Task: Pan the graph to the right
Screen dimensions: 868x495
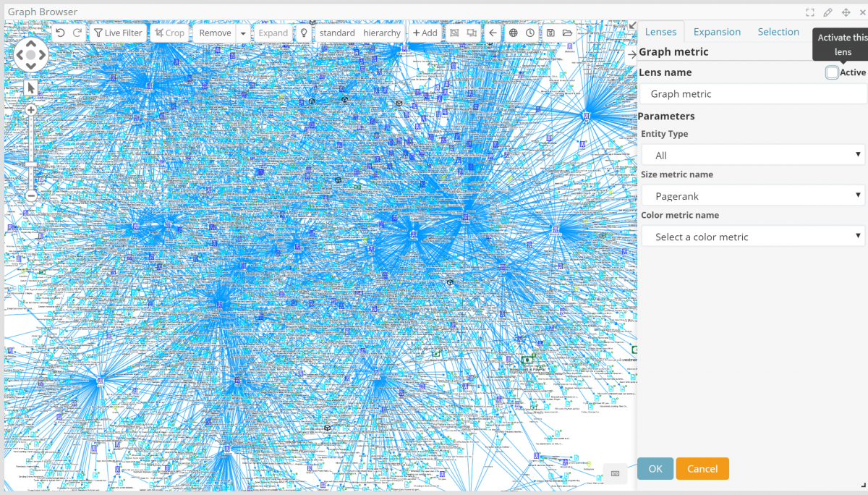Action: [x=42, y=54]
